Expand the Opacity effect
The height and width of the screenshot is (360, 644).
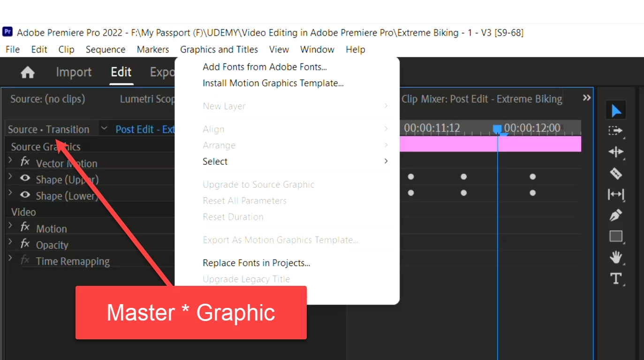(x=10, y=242)
